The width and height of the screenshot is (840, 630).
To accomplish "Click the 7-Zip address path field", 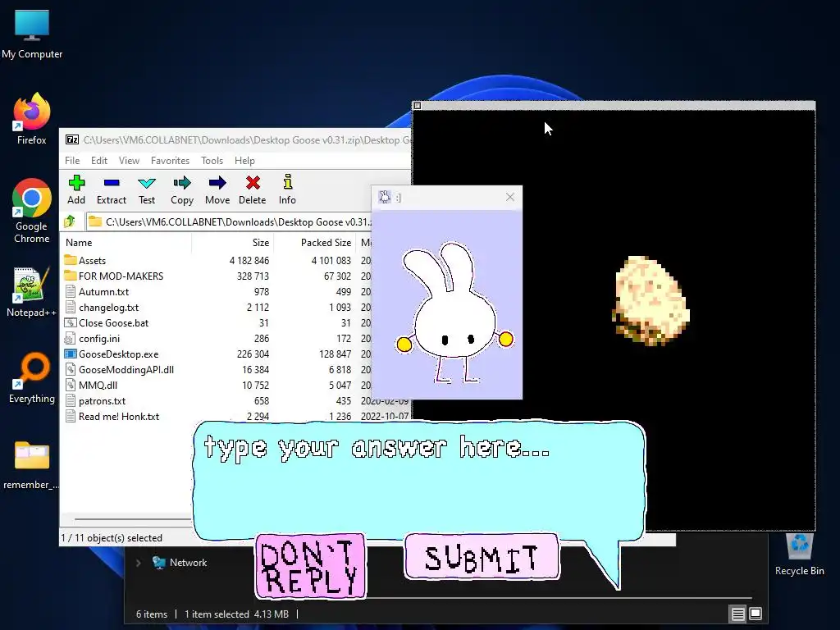I will [x=228, y=221].
